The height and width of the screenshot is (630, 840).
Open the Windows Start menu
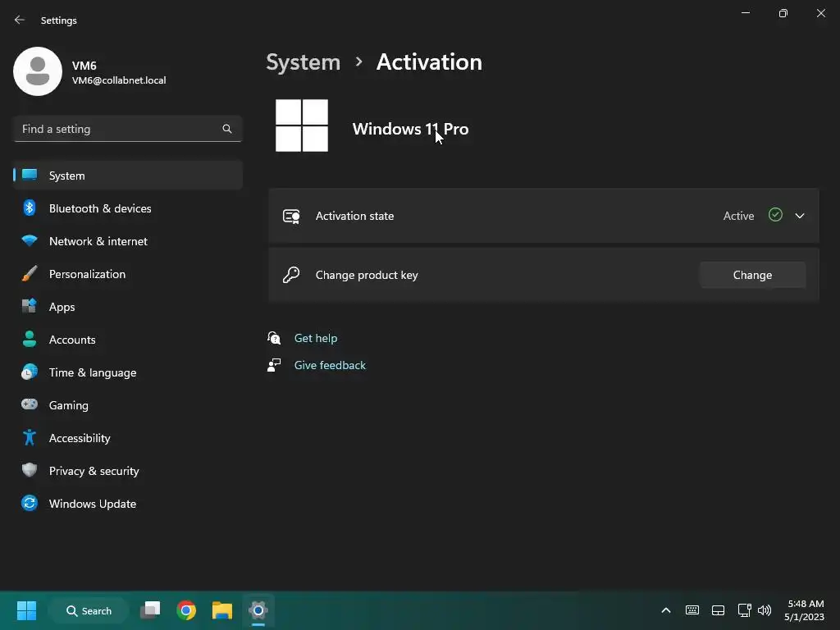tap(26, 610)
